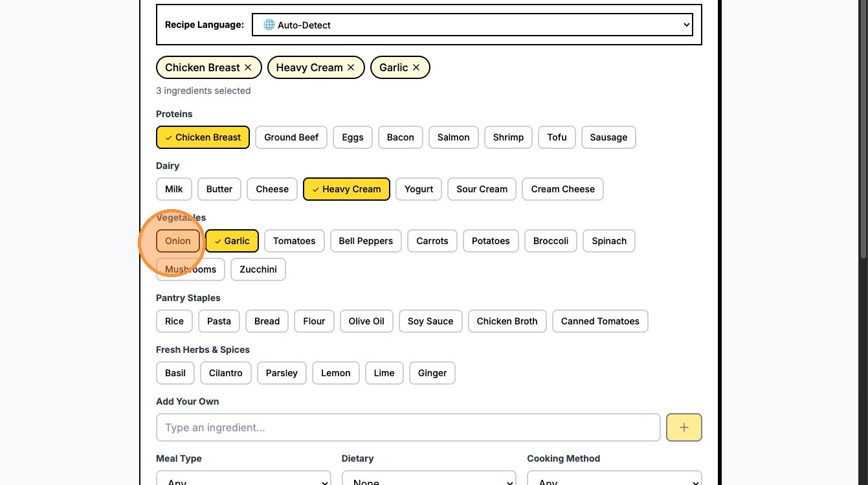Add Chicken Broth to ingredients
The width and height of the screenshot is (868, 485).
(507, 321)
